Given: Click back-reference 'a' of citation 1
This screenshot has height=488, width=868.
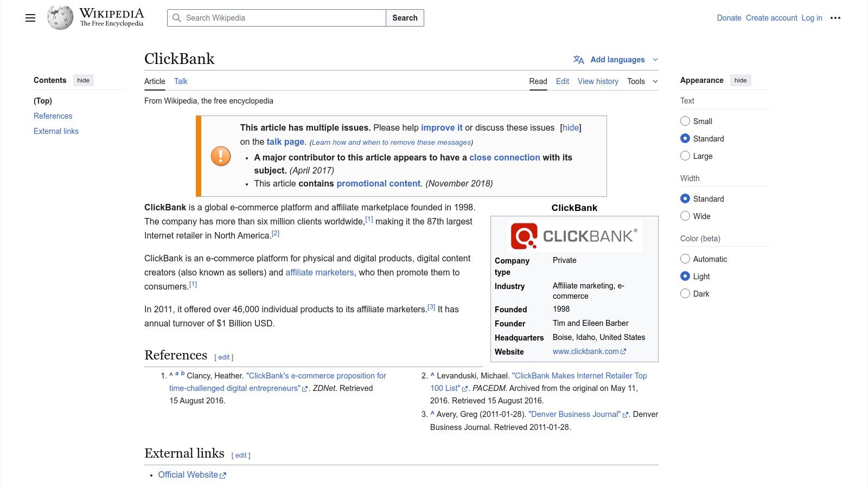Looking at the screenshot, I should pyautogui.click(x=177, y=374).
